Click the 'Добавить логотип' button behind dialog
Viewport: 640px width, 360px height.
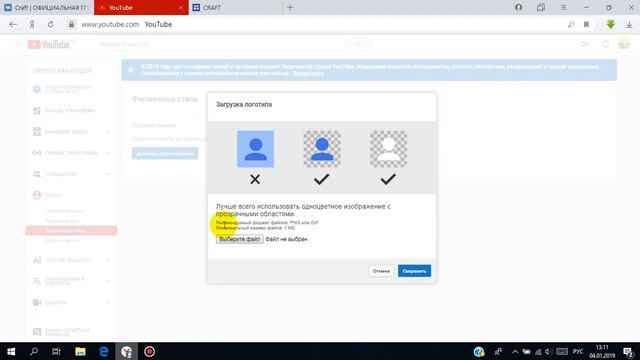click(165, 153)
